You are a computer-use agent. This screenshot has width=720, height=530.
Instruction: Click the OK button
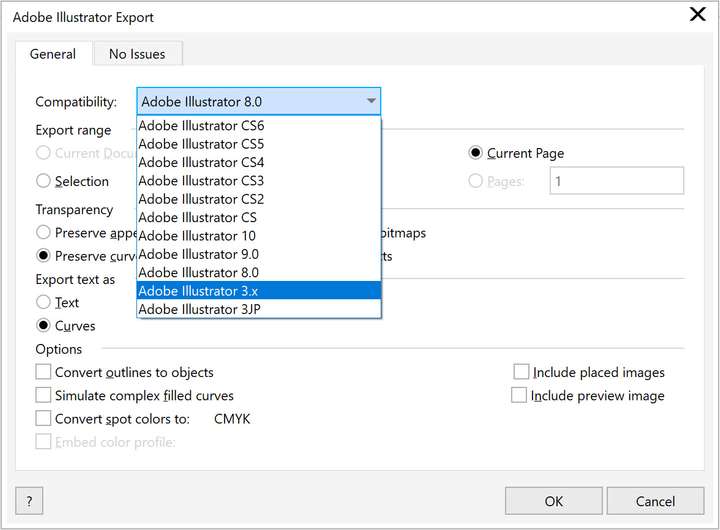coord(554,501)
